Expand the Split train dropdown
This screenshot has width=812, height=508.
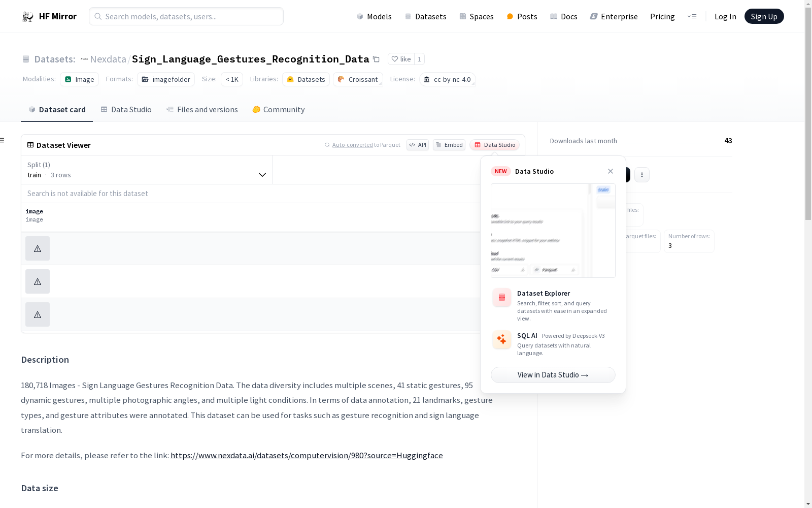click(x=147, y=170)
